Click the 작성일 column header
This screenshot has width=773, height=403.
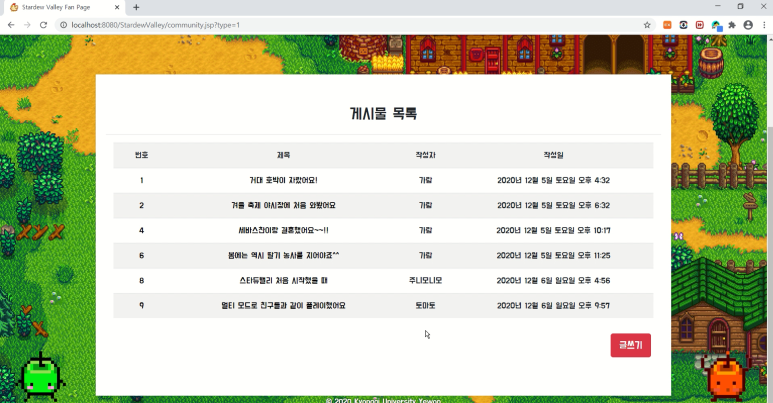[x=553, y=155]
